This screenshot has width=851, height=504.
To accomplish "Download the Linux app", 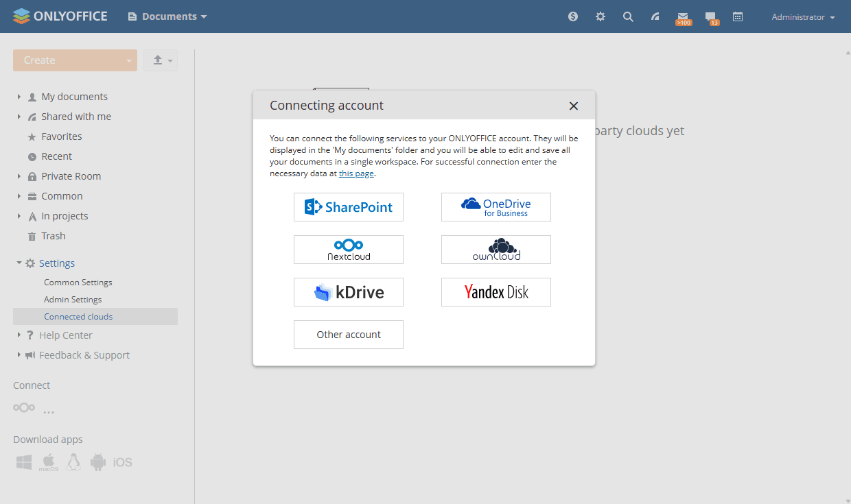I will pos(73,462).
